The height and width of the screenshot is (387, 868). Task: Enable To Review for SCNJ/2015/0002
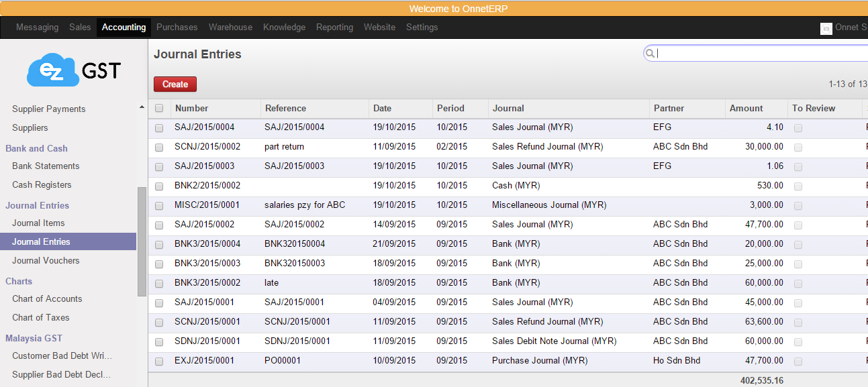click(x=798, y=146)
